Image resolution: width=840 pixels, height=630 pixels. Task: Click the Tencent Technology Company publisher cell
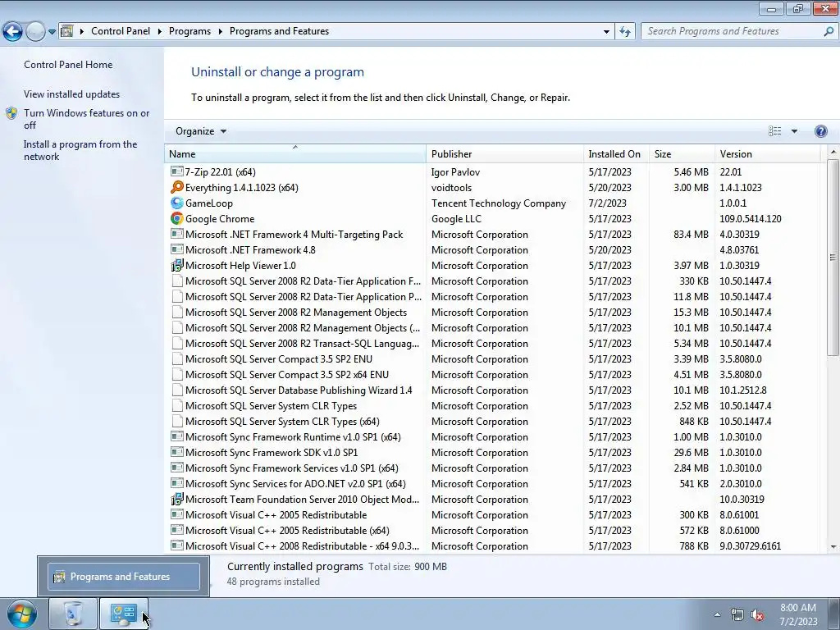pyautogui.click(x=498, y=203)
